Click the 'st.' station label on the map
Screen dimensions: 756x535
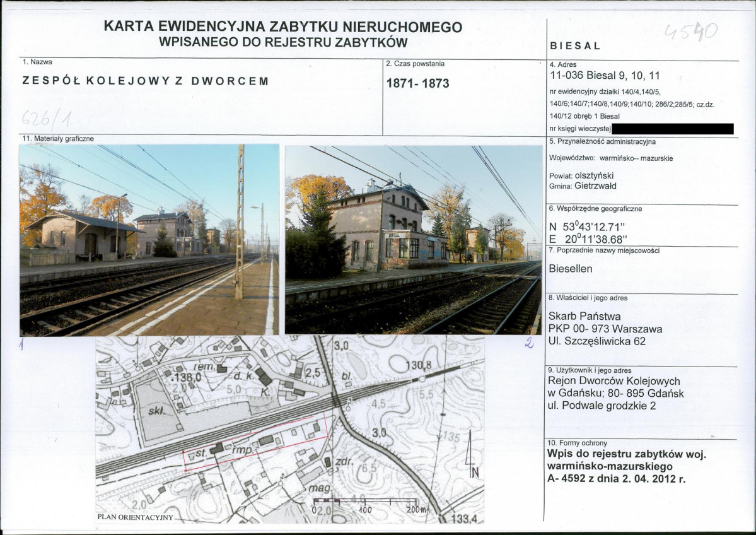(201, 454)
